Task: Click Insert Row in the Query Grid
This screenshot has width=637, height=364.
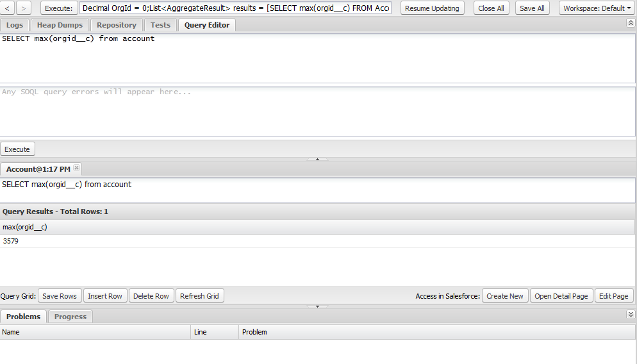Action: [105, 296]
